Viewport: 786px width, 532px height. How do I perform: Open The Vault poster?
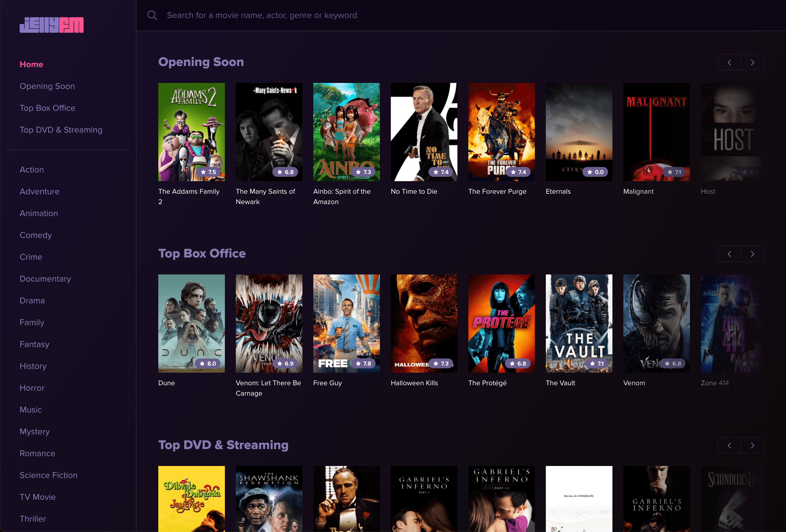pyautogui.click(x=579, y=324)
